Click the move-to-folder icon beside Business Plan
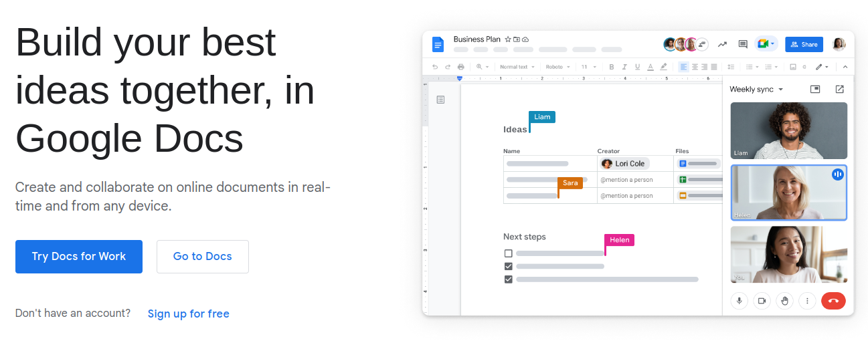 [x=517, y=39]
